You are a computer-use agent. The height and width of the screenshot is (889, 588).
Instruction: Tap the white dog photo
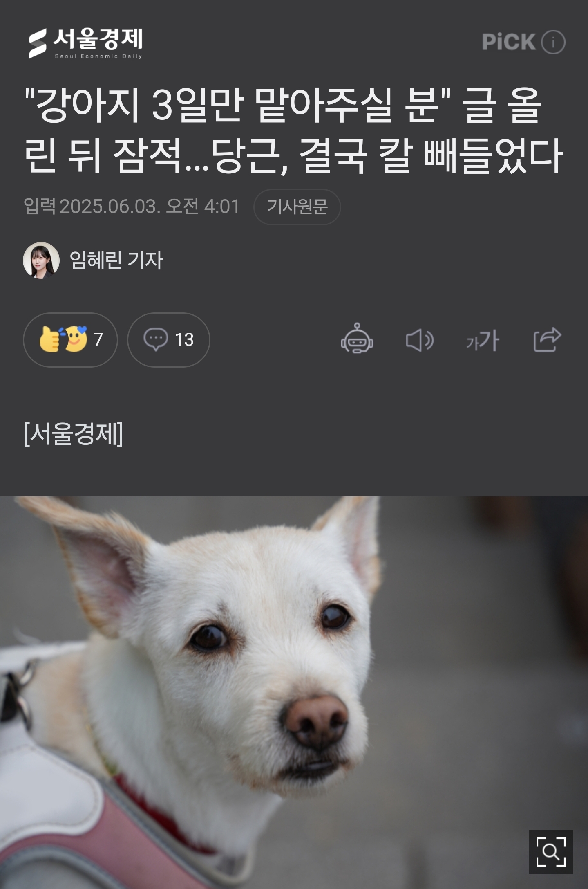click(x=294, y=693)
